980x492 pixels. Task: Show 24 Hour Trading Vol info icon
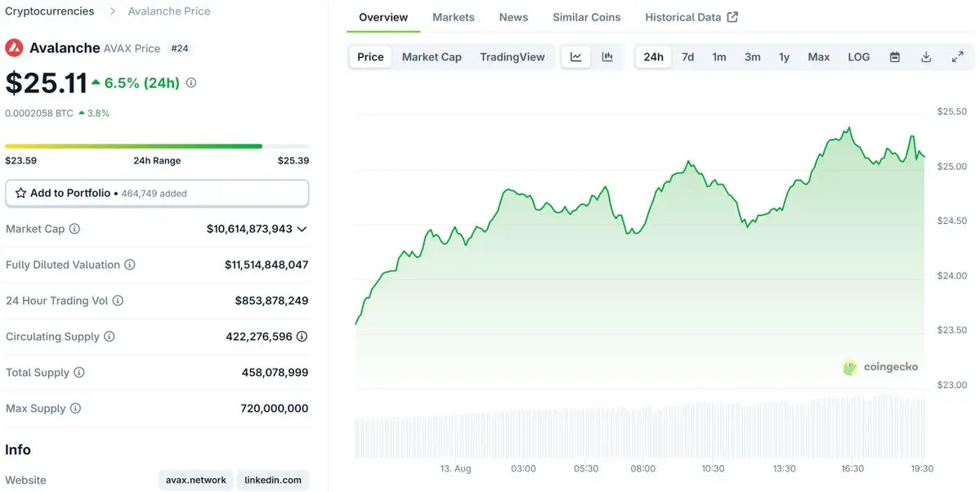point(118,301)
